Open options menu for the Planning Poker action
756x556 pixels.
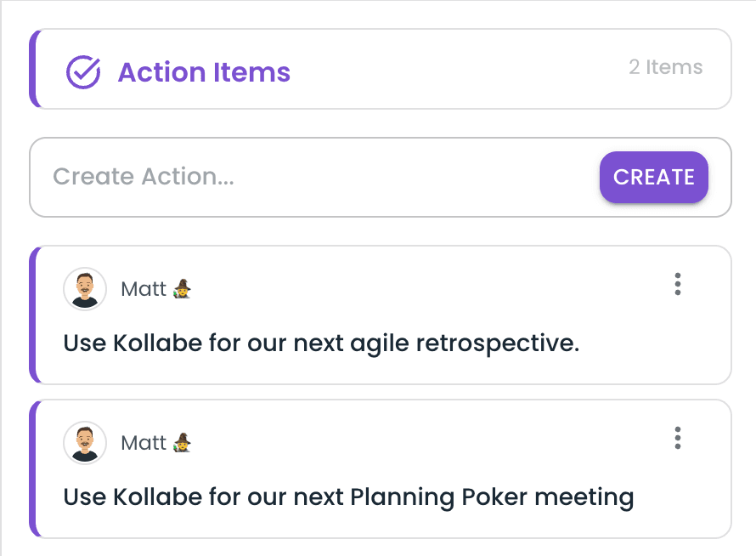tap(677, 438)
